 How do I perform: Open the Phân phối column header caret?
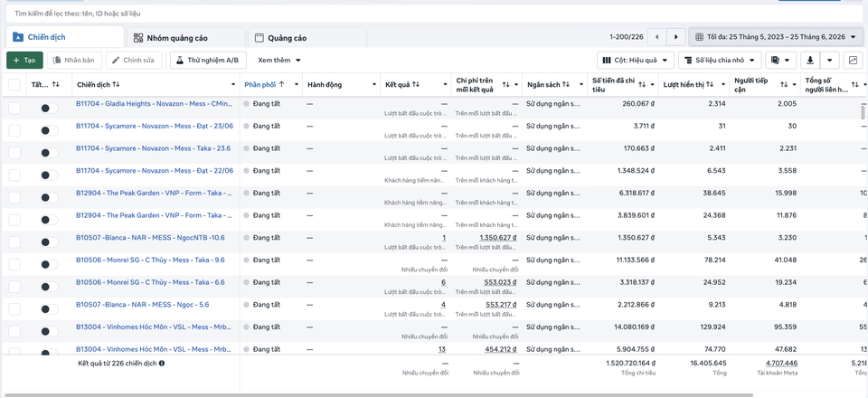point(297,85)
